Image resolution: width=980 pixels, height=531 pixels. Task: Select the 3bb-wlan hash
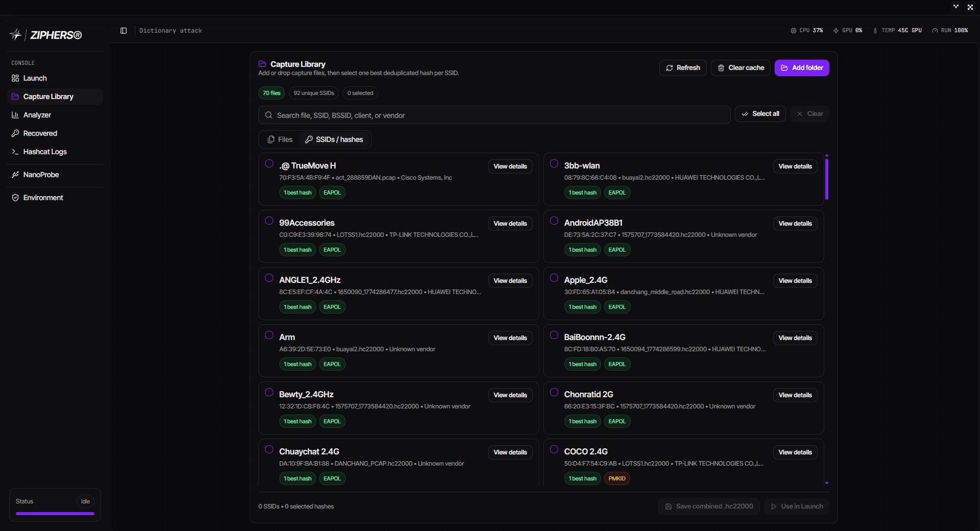554,163
